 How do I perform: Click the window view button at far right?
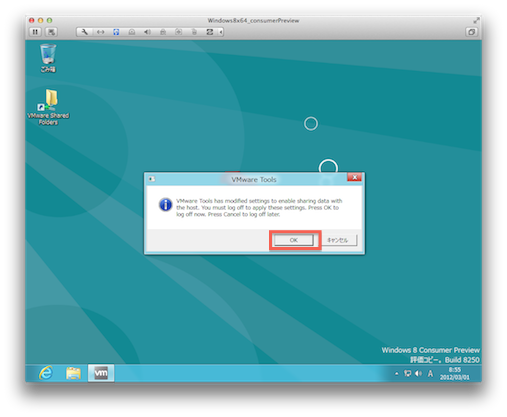tap(471, 32)
